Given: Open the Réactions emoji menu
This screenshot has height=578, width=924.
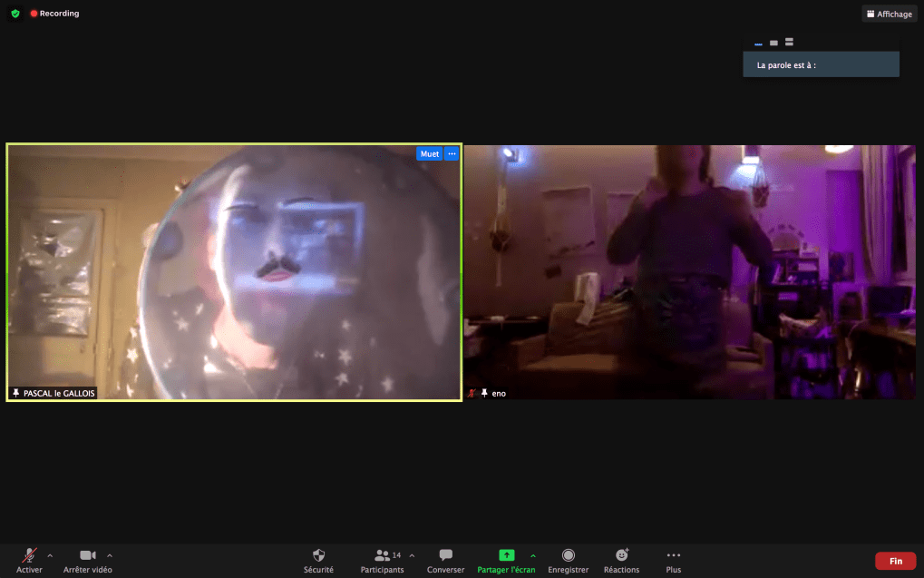Looking at the screenshot, I should point(621,555).
